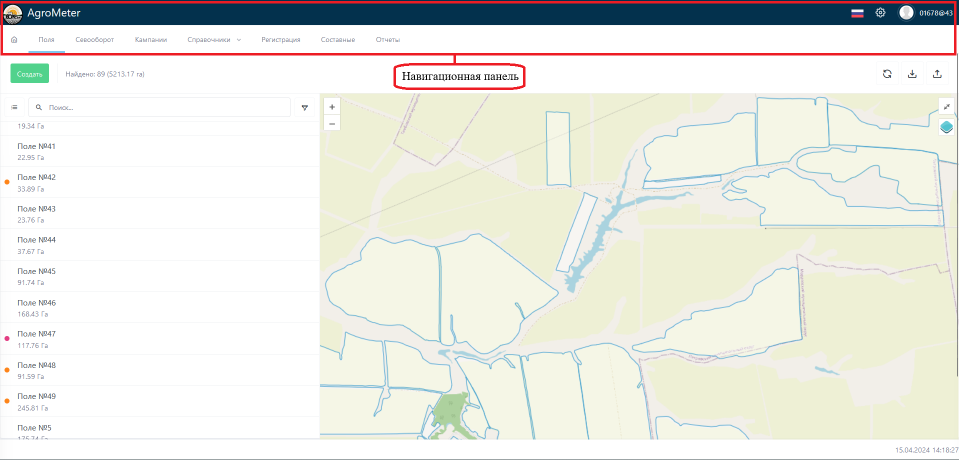Toggle the list view icon beside search
The height and width of the screenshot is (460, 959).
coord(14,107)
